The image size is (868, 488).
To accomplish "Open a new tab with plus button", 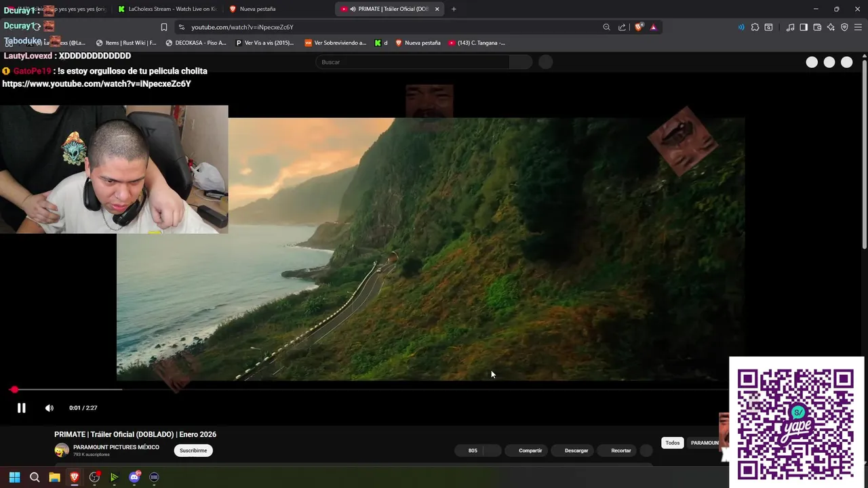I will [454, 9].
